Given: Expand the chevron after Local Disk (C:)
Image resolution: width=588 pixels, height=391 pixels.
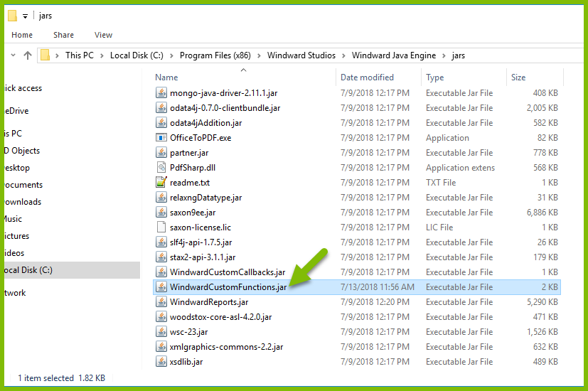Looking at the screenshot, I should pyautogui.click(x=171, y=55).
